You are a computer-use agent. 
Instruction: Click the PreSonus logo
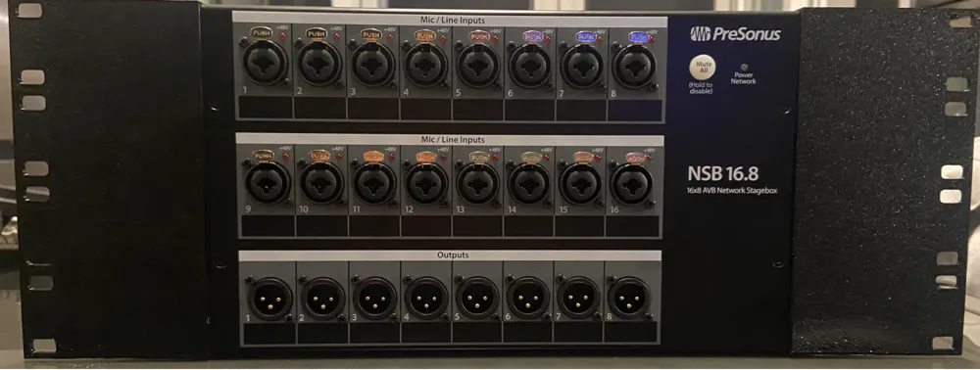pos(736,33)
